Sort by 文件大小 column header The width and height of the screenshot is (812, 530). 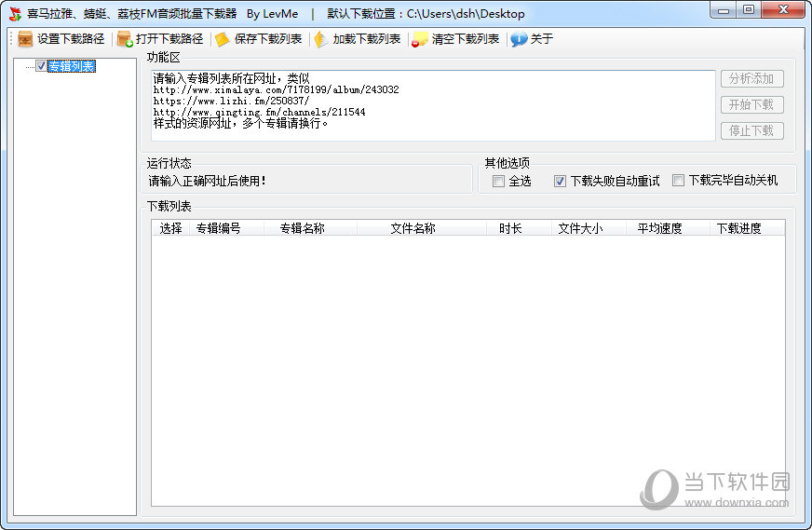pos(589,228)
